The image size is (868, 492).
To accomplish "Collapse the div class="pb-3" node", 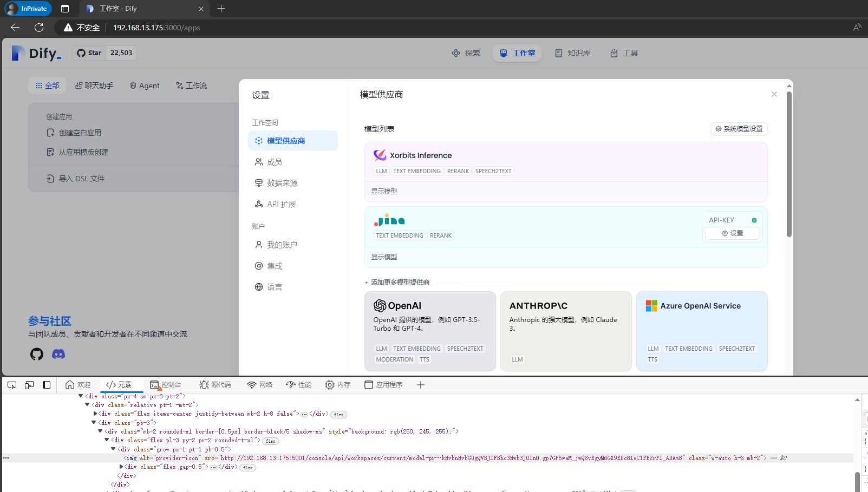I will click(94, 423).
